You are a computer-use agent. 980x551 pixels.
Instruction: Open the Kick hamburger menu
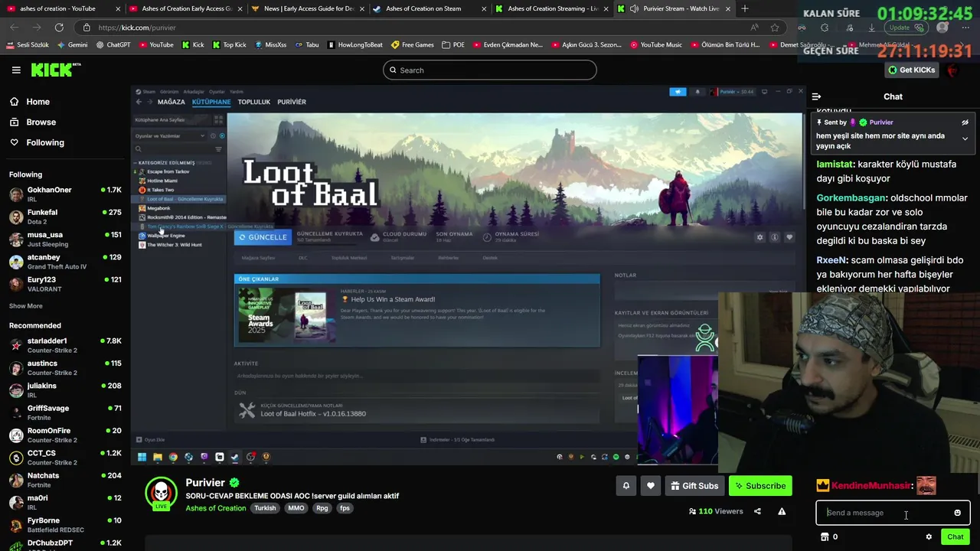[16, 70]
